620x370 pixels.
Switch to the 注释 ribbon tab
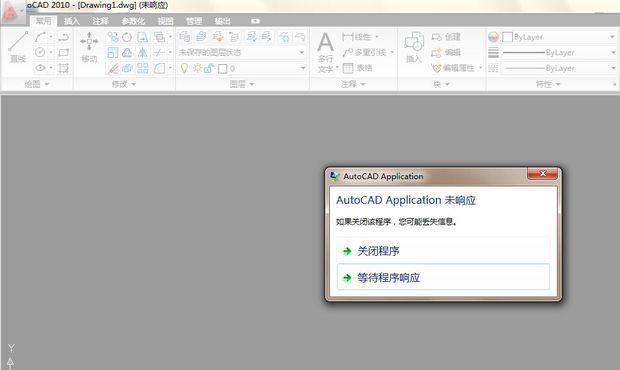(100, 21)
